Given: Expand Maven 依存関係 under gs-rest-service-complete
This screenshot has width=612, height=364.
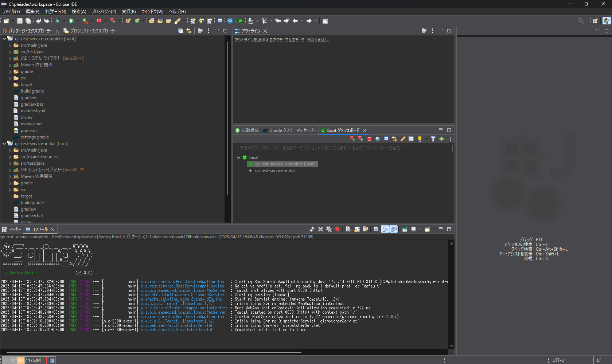Looking at the screenshot, I should [x=10, y=65].
